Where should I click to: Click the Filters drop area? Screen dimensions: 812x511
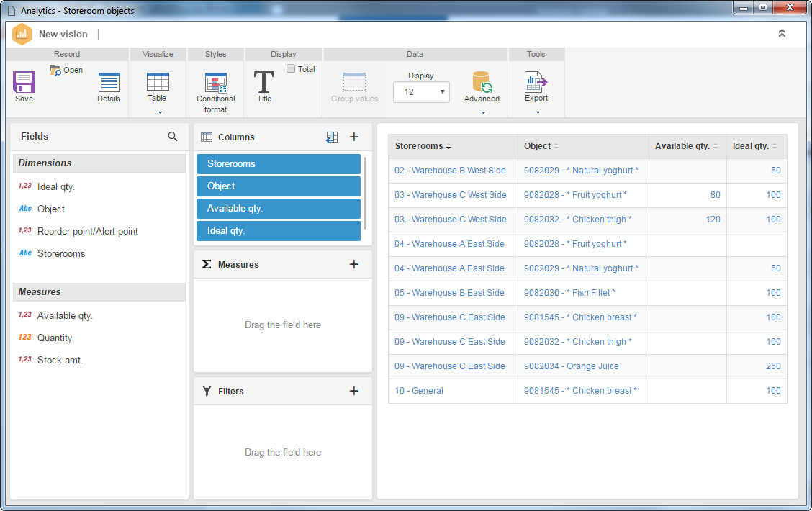[283, 452]
